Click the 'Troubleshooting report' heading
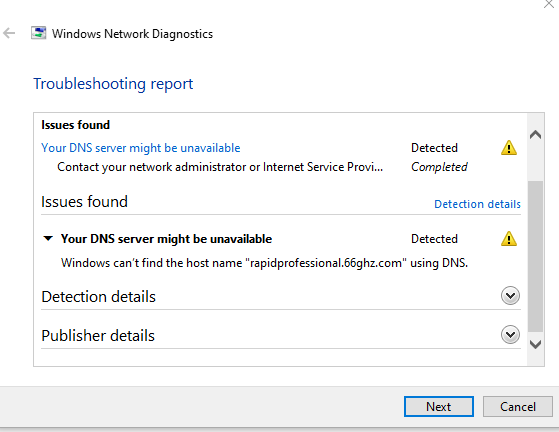 tap(113, 84)
